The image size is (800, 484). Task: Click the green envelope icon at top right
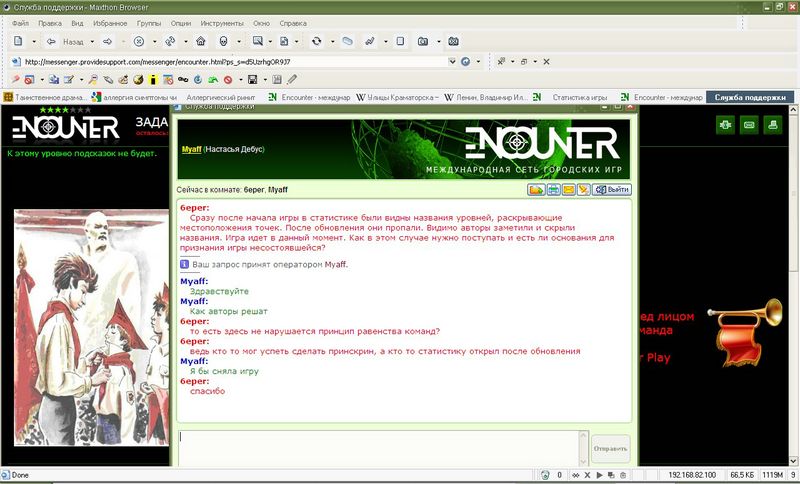tap(748, 125)
